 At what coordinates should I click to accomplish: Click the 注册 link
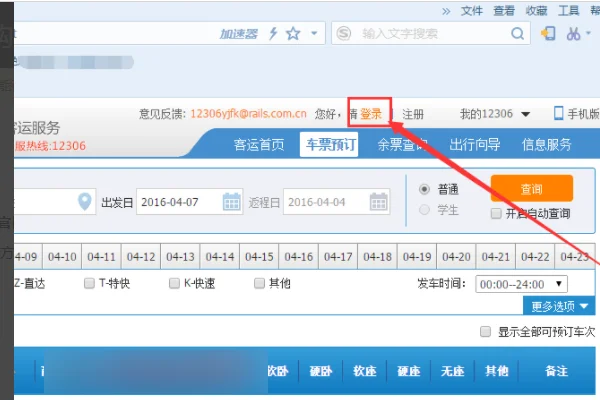point(413,114)
